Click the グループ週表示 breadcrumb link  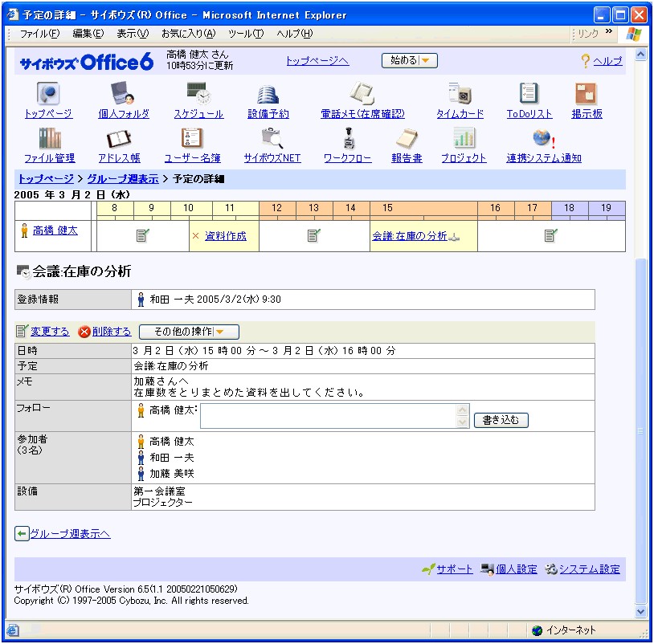(x=123, y=179)
